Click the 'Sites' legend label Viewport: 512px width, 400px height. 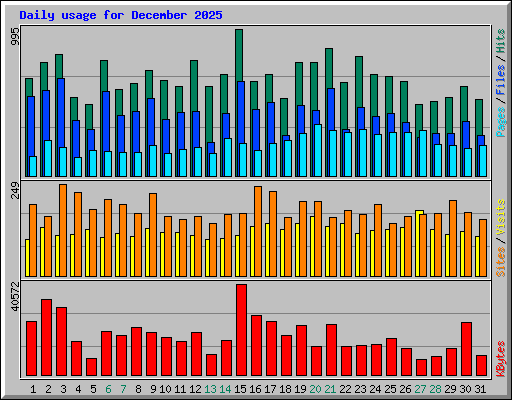501,262
